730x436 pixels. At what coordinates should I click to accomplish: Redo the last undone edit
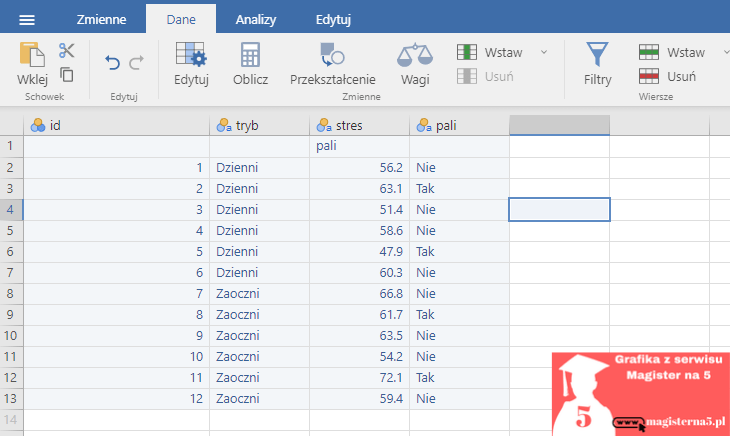(x=136, y=62)
